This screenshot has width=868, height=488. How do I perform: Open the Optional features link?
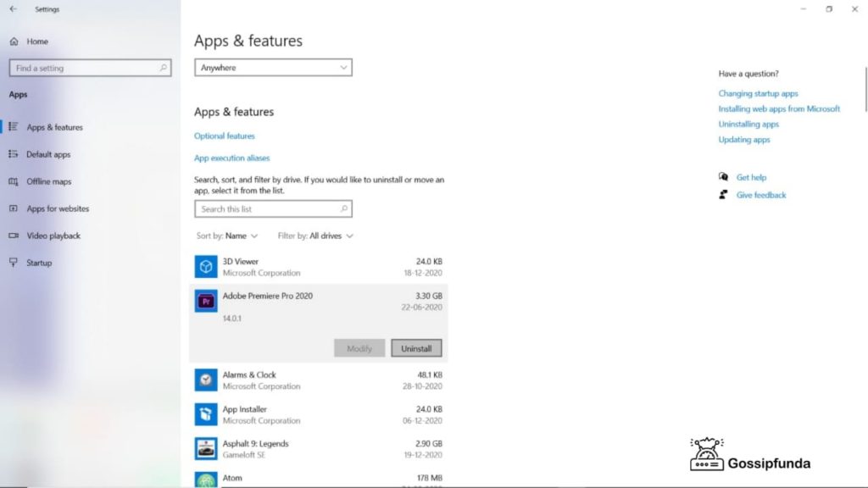[224, 136]
